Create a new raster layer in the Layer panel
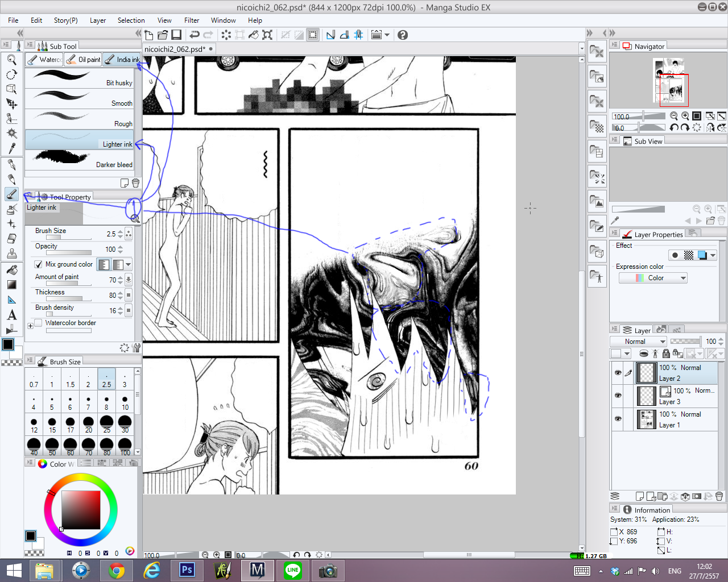The height and width of the screenshot is (582, 728). point(640,496)
